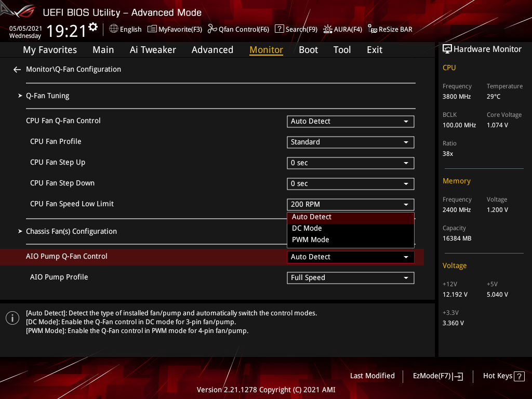
Task: Switch to Ai Tweaker tab
Action: (x=153, y=50)
